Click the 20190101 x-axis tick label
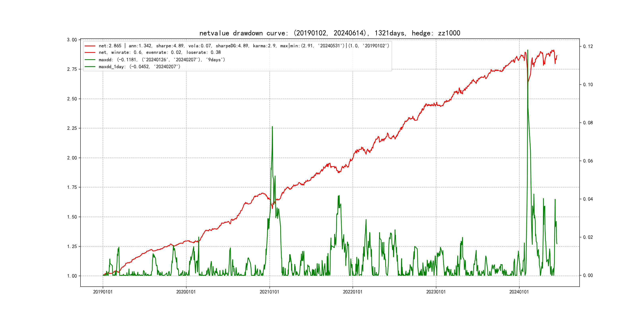This screenshot has width=644, height=322. [103, 292]
